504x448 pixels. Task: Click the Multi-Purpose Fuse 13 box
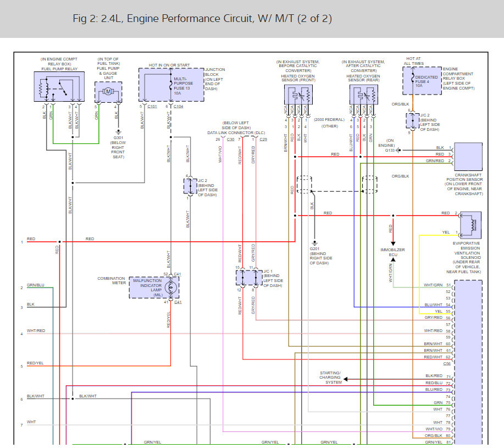170,85
